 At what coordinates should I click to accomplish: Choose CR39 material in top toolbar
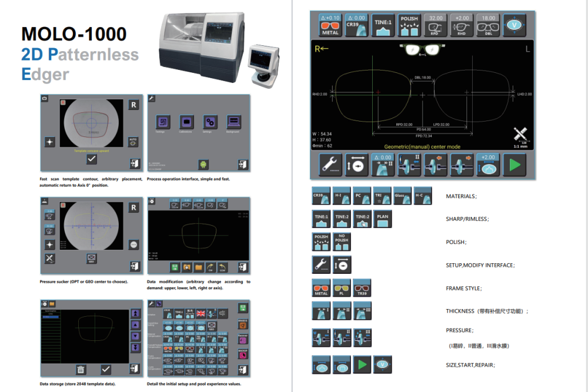tap(356, 26)
